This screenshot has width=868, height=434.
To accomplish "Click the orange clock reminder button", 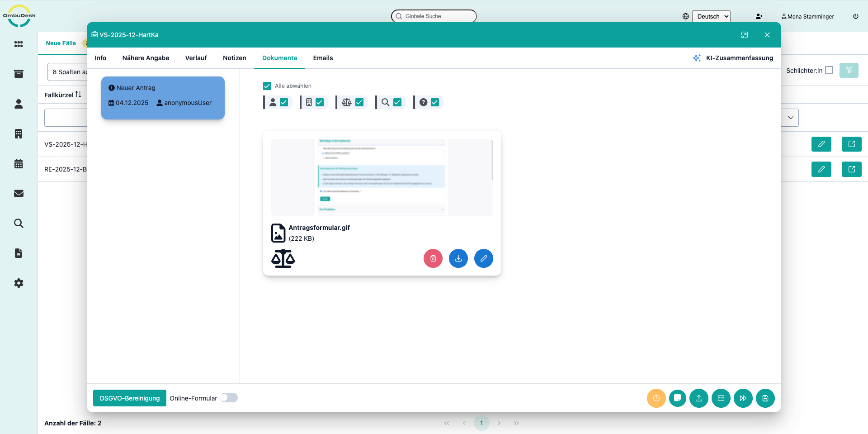I will (656, 398).
